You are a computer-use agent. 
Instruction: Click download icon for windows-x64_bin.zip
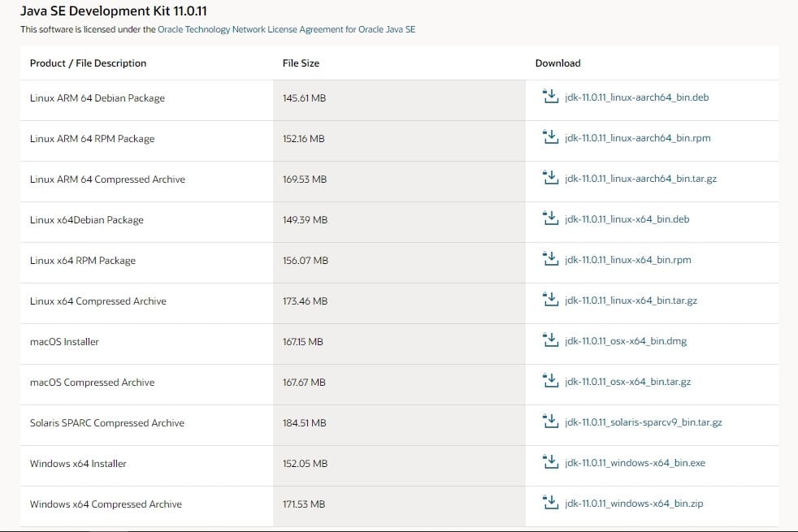(x=550, y=503)
